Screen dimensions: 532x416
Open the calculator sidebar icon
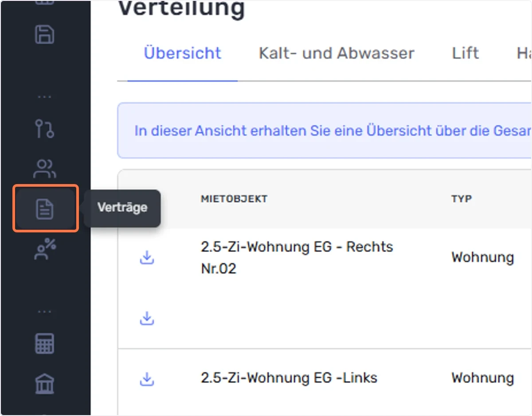tap(44, 343)
